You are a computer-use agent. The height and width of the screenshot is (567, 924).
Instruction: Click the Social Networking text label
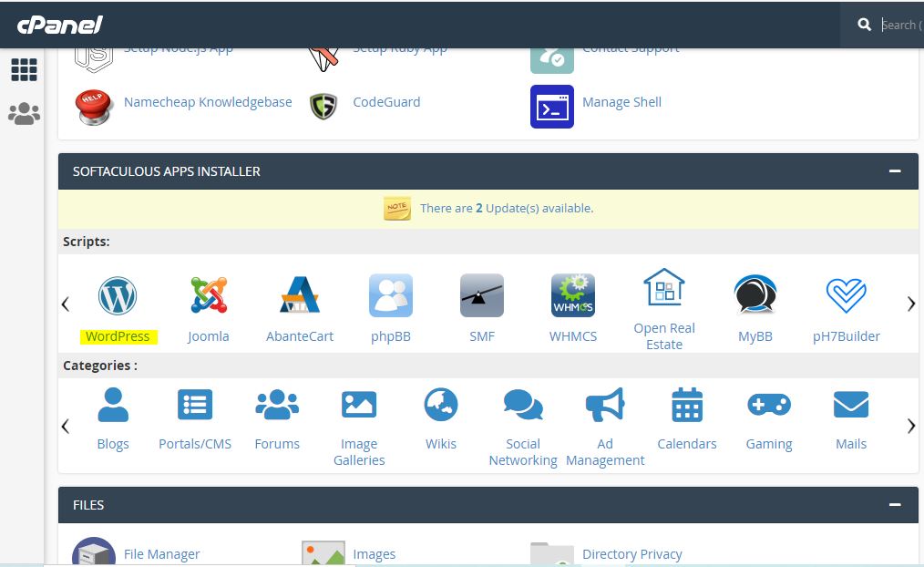pyautogui.click(x=523, y=452)
